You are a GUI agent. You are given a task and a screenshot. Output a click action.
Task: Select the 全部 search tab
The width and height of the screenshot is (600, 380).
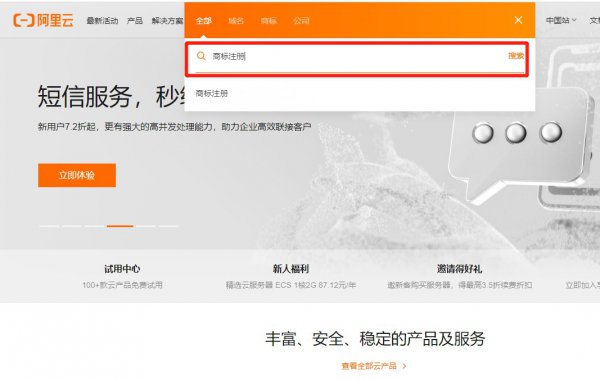[x=204, y=21]
